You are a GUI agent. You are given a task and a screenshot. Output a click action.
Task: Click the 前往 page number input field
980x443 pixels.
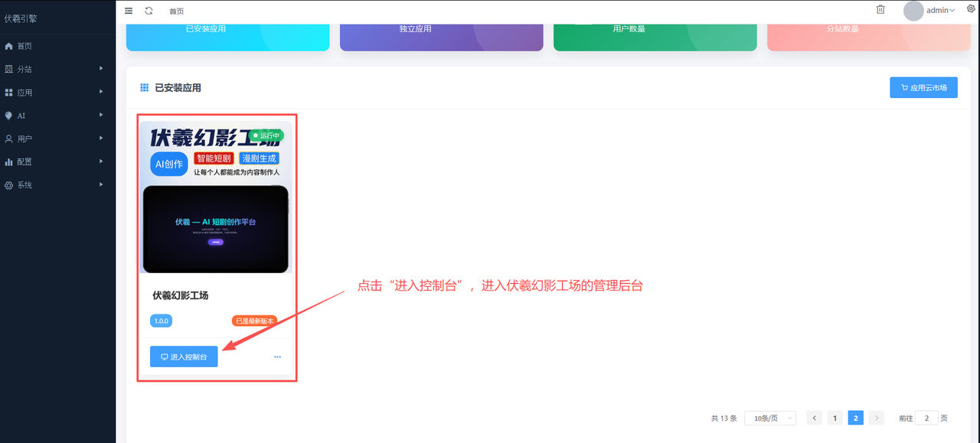[926, 418]
